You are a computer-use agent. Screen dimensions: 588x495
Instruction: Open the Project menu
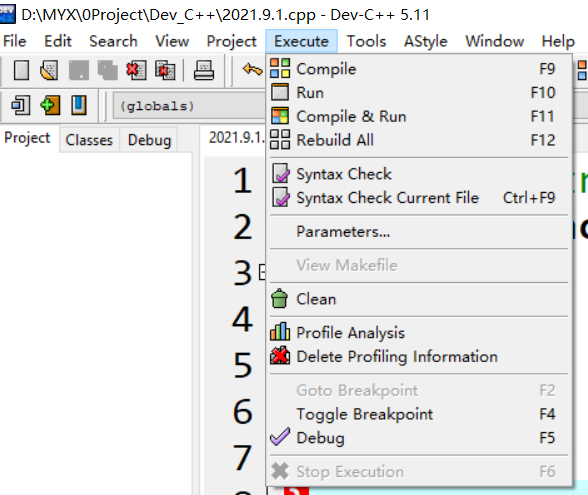click(x=231, y=41)
